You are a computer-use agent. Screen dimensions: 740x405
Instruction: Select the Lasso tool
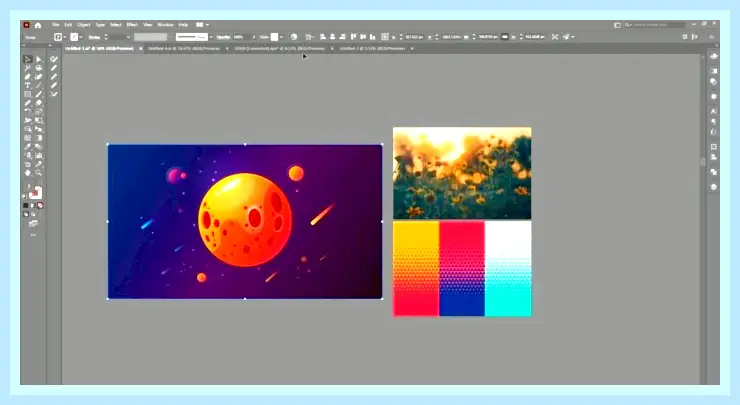(39, 68)
